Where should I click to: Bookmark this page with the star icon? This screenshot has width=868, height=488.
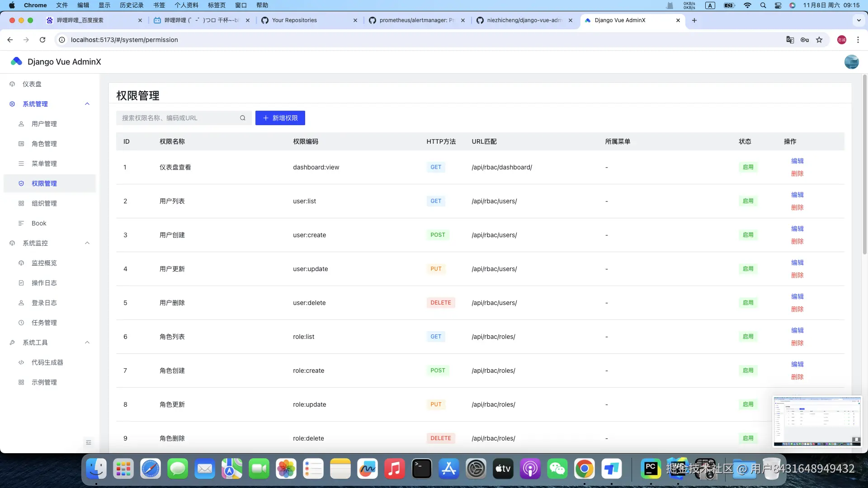click(x=819, y=40)
